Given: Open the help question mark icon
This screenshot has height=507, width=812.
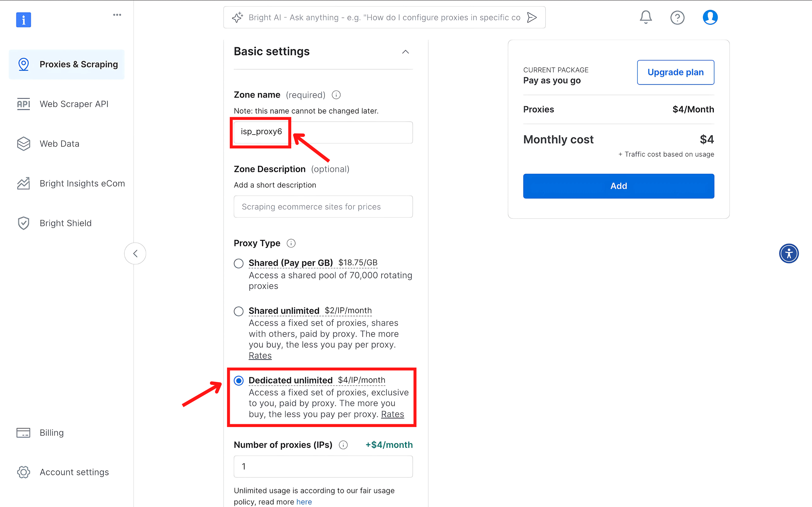Looking at the screenshot, I should [677, 17].
